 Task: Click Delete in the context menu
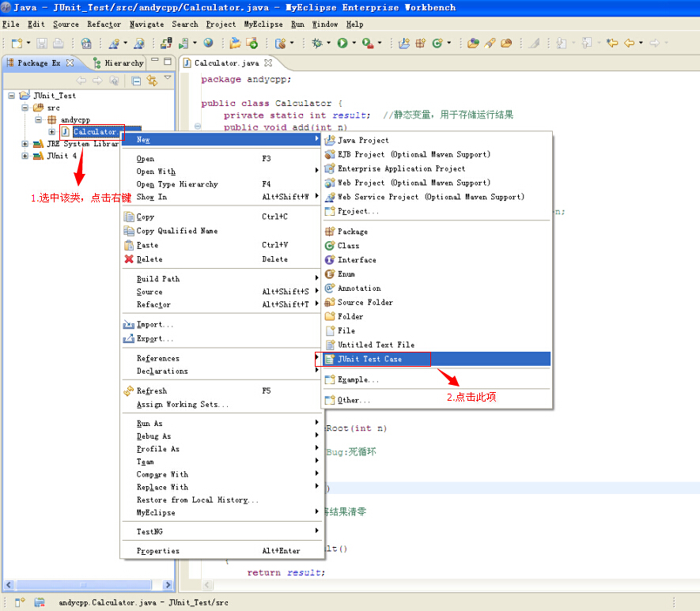point(221,259)
